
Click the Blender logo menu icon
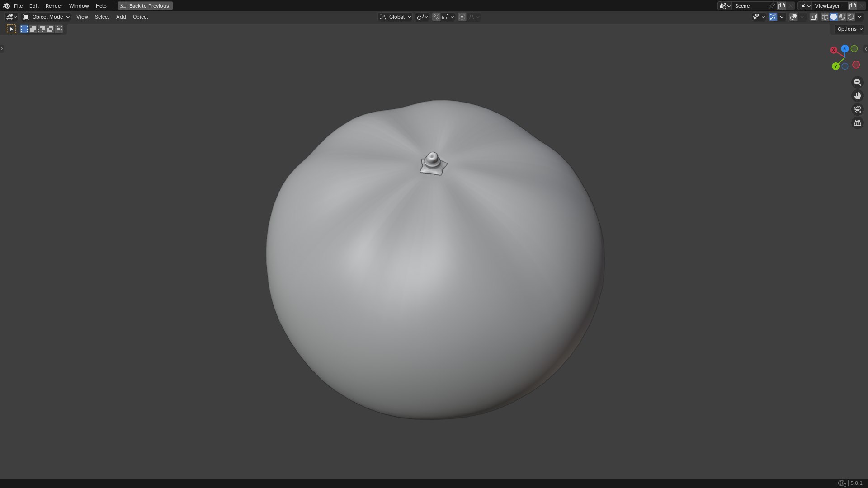pos(6,6)
